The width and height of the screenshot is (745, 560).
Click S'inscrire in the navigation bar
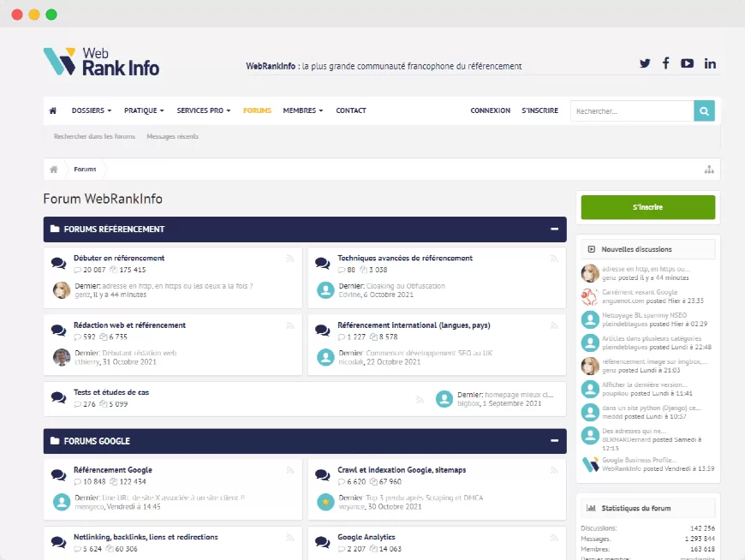[540, 110]
